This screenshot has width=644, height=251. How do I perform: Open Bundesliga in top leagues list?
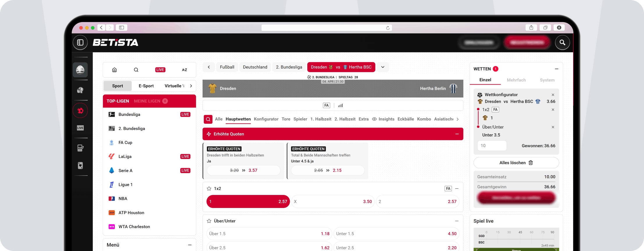pyautogui.click(x=149, y=114)
